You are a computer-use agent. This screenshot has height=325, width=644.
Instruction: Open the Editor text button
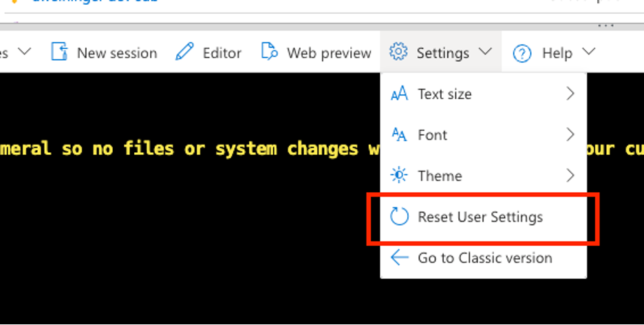(222, 53)
